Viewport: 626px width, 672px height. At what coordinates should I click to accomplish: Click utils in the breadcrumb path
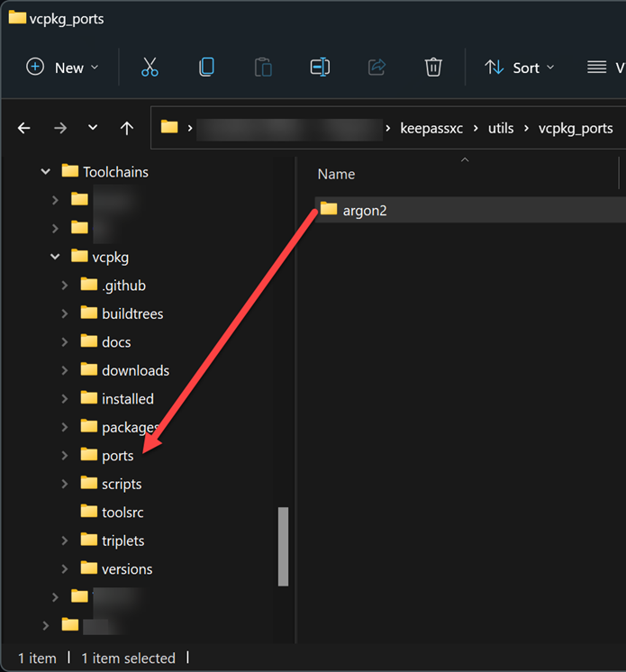coord(501,128)
